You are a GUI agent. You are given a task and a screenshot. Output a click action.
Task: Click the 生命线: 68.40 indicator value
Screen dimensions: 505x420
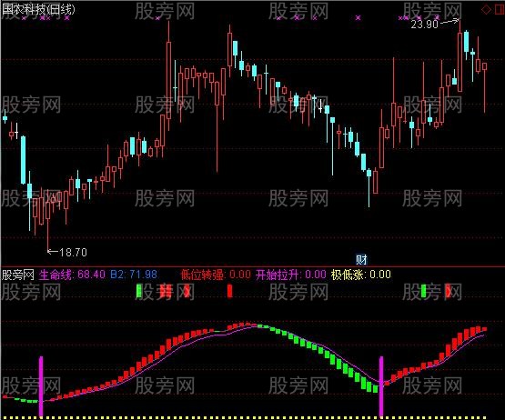tap(72, 275)
